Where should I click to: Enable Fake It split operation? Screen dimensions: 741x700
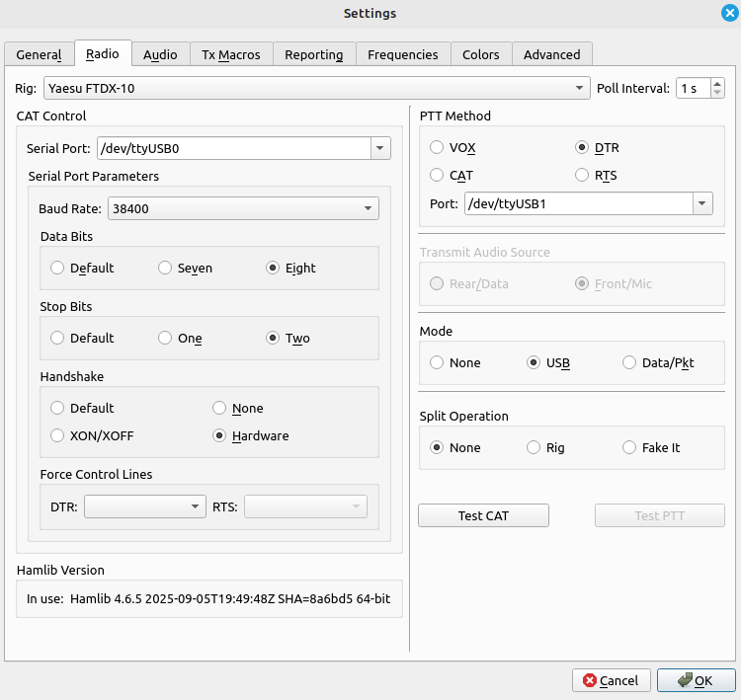tap(629, 447)
